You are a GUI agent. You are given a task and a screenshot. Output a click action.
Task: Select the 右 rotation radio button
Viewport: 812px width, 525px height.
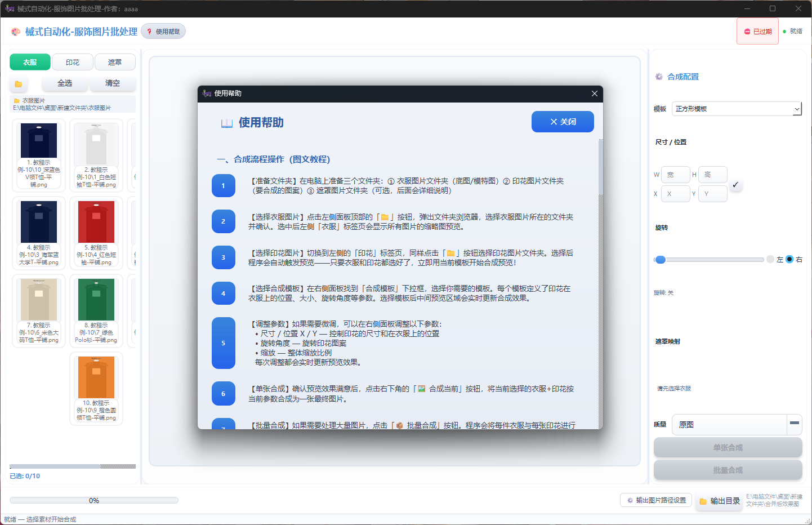click(789, 260)
